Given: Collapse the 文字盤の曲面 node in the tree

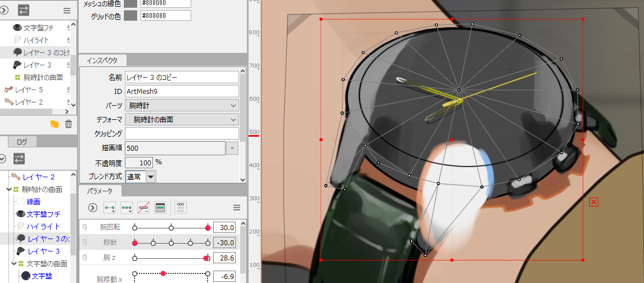Looking at the screenshot, I should (15, 263).
